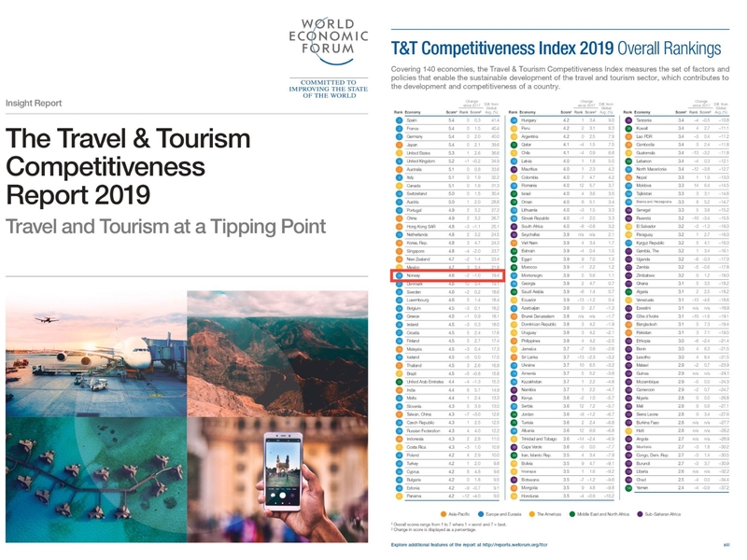Click the United Arab Emirates green rank circle

point(400,382)
